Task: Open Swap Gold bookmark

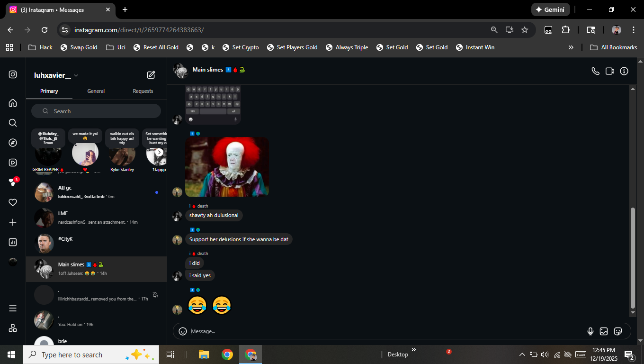Action: 79,47
